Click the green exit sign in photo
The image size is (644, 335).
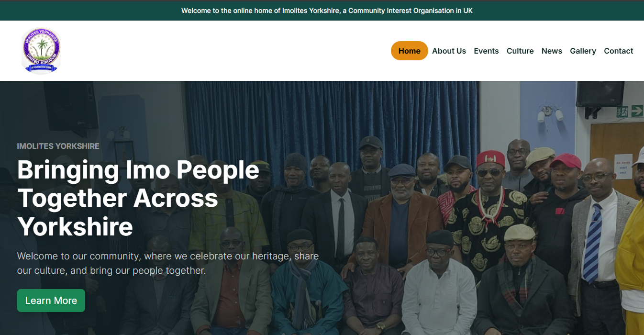[630, 111]
